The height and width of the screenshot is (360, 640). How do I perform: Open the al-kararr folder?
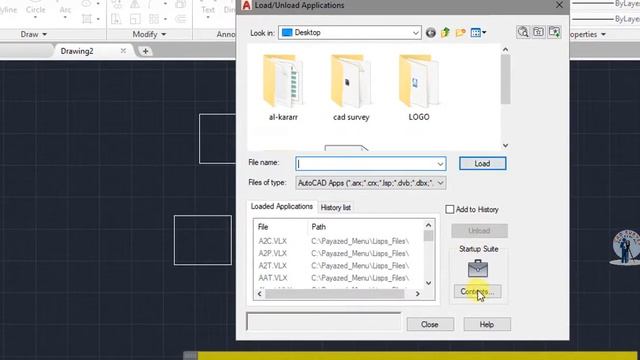[283, 87]
